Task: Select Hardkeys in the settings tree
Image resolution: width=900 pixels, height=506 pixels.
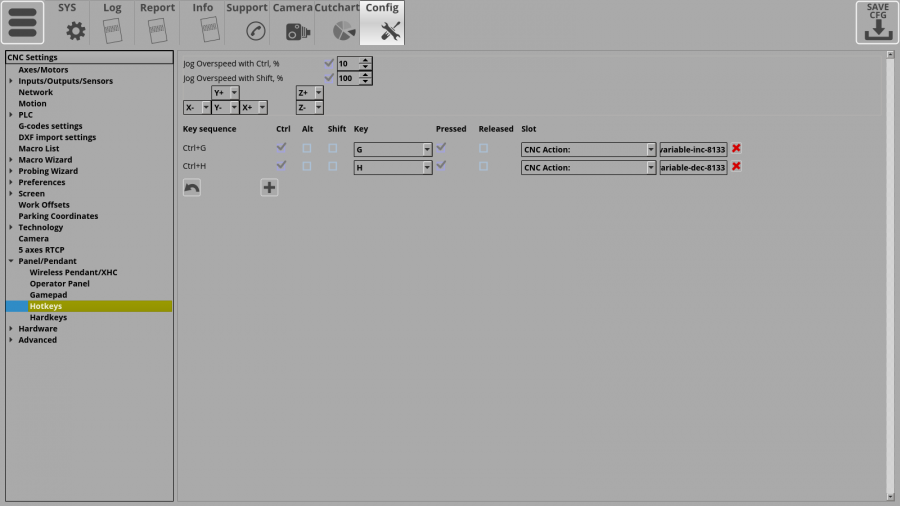Action: (48, 317)
